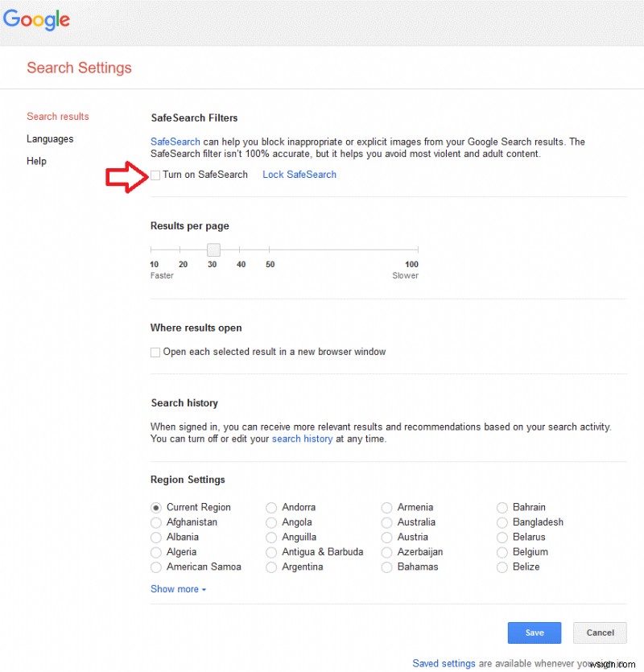Screen dimensions: 644x672
Task: Select Bahrain as the region
Action: pyautogui.click(x=502, y=507)
